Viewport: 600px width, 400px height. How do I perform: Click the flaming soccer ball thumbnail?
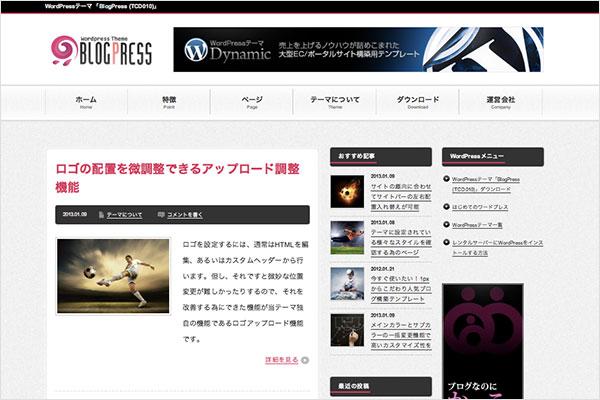[x=347, y=191]
